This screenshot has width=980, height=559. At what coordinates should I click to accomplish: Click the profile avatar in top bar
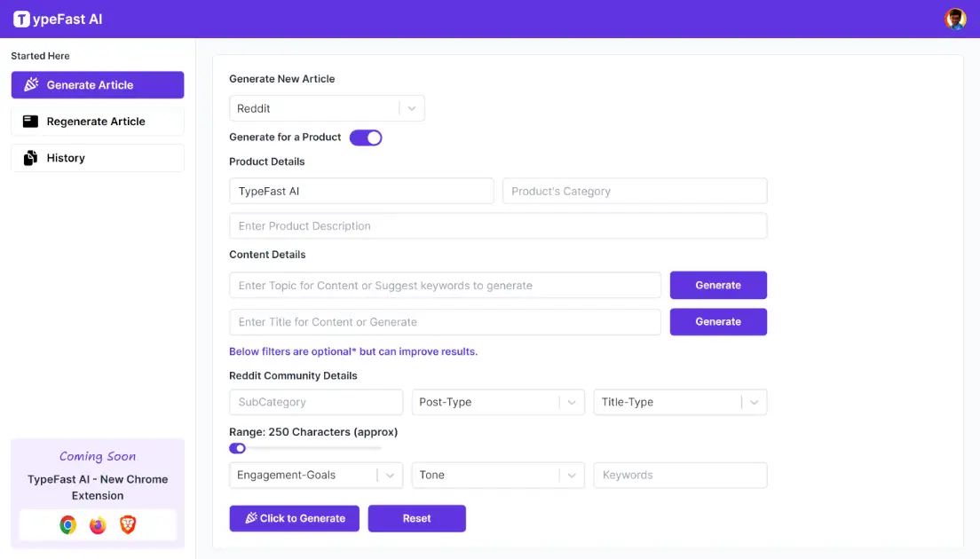(955, 18)
